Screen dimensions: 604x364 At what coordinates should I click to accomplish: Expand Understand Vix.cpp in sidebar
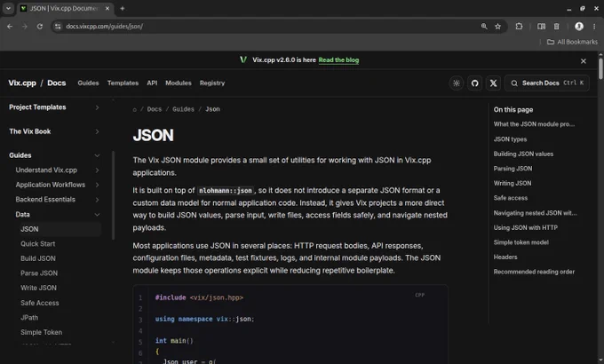[57, 170]
